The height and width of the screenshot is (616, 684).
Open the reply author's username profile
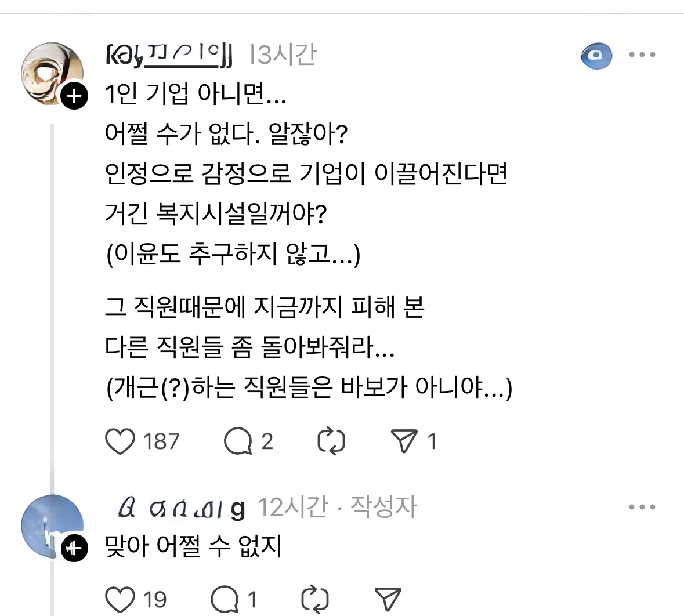coord(181,508)
